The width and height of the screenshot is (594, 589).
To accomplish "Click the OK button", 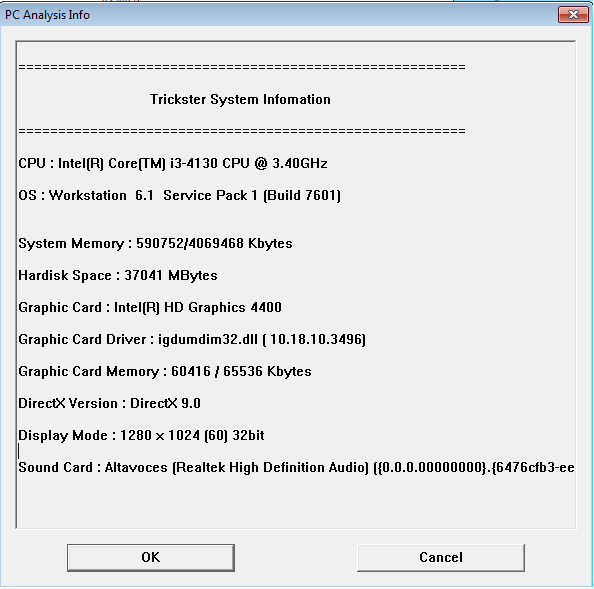I will 151,558.
